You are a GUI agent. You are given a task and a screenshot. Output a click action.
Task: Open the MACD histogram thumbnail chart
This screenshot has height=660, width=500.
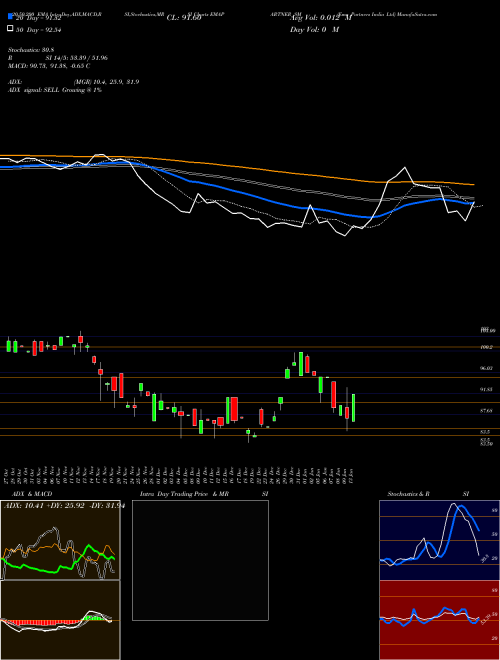click(60, 620)
